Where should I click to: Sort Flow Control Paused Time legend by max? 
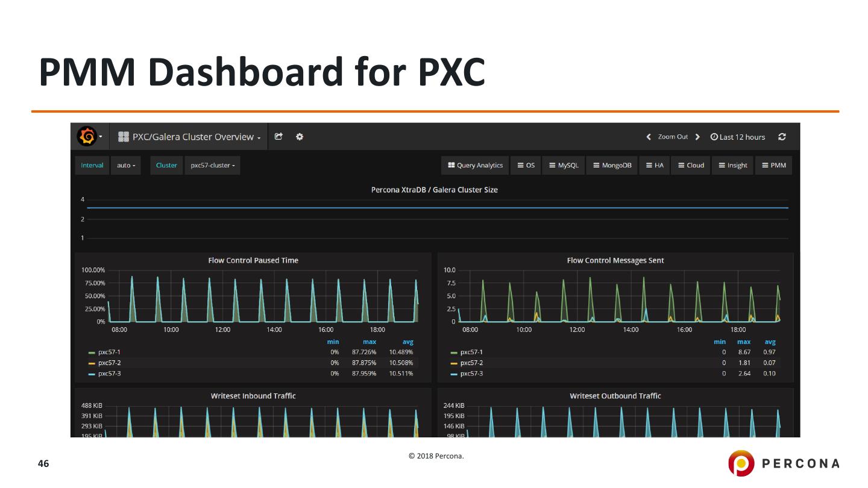point(370,342)
